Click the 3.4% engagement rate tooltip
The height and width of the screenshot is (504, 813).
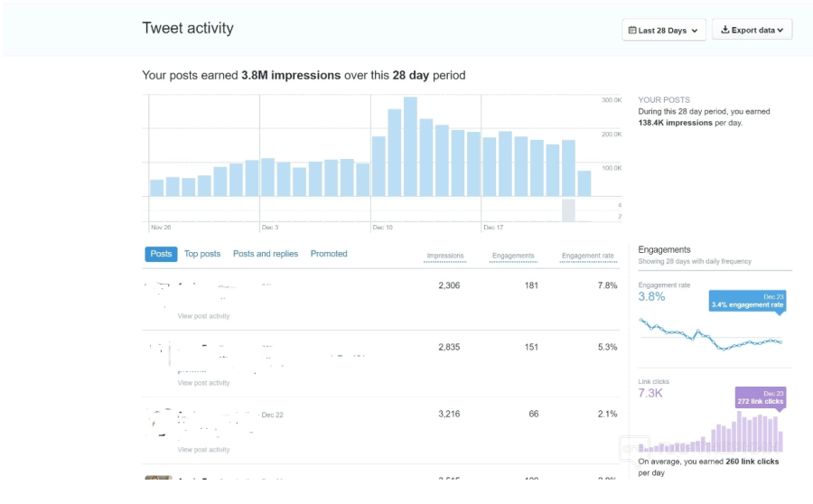[747, 302]
